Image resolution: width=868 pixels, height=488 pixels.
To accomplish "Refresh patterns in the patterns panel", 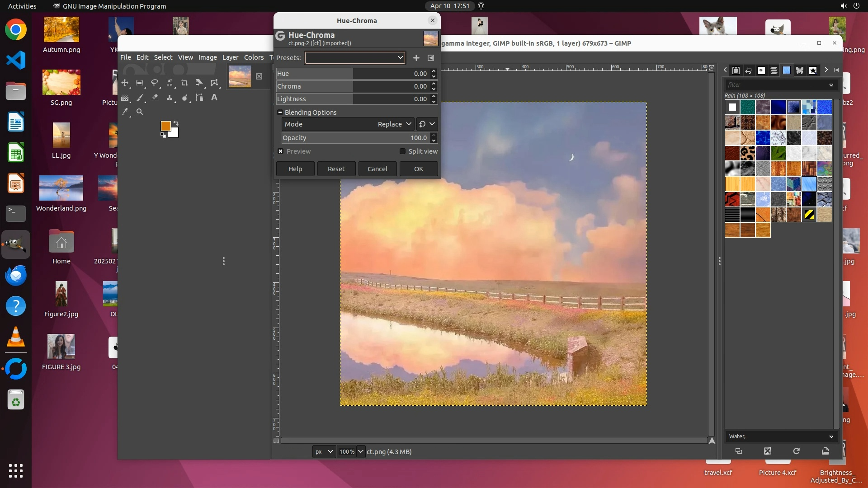I will 796,451.
